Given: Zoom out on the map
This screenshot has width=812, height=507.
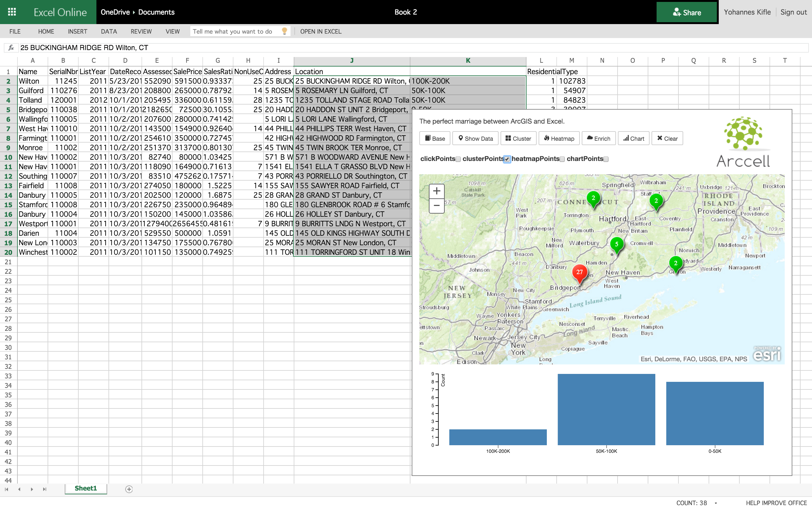Looking at the screenshot, I should pyautogui.click(x=436, y=206).
